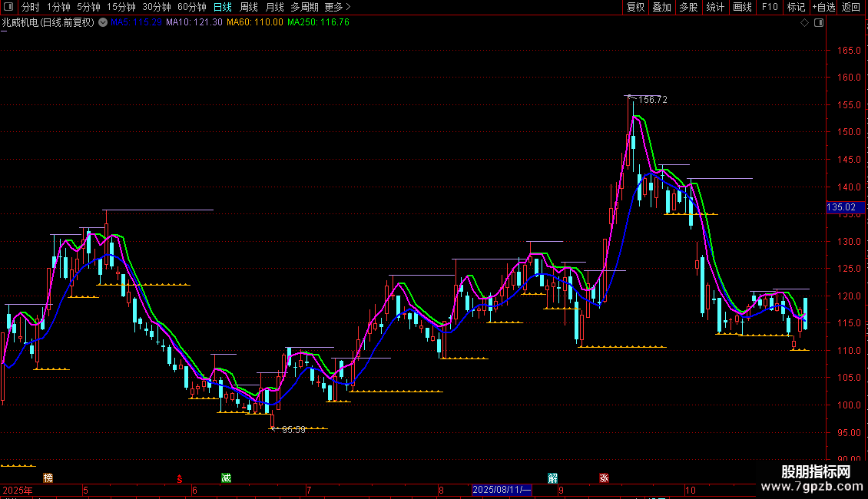The height and width of the screenshot is (499, 868).
Task: Switch to 月线 monthly chart
Action: point(274,7)
